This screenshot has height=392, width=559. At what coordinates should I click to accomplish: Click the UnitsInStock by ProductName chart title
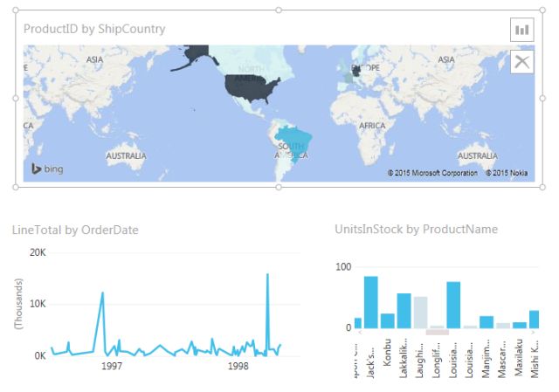pyautogui.click(x=416, y=230)
